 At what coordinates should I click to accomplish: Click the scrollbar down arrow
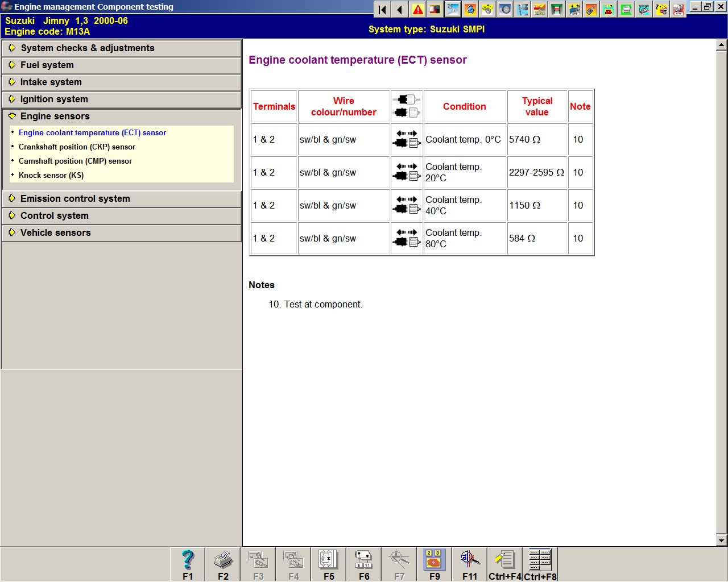721,541
